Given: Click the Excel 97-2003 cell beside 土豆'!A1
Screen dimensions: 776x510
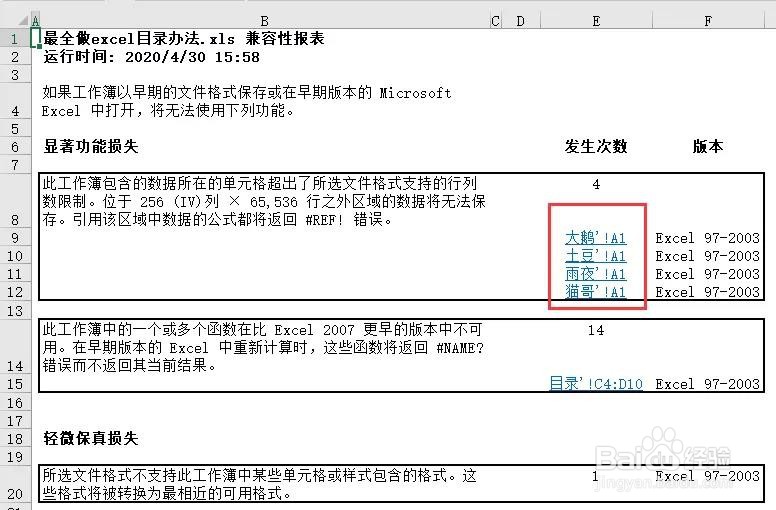Looking at the screenshot, I should click(708, 256).
